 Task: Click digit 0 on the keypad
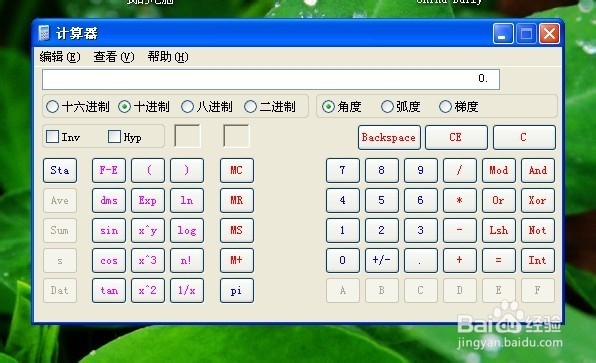click(342, 260)
